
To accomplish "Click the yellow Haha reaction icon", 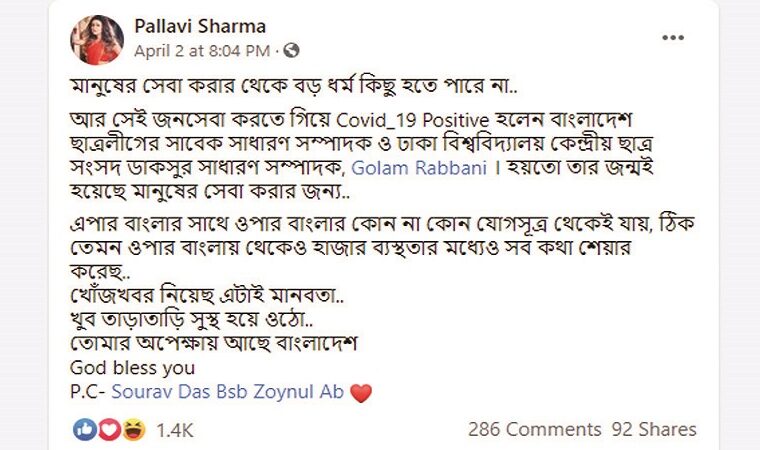I will (x=134, y=430).
